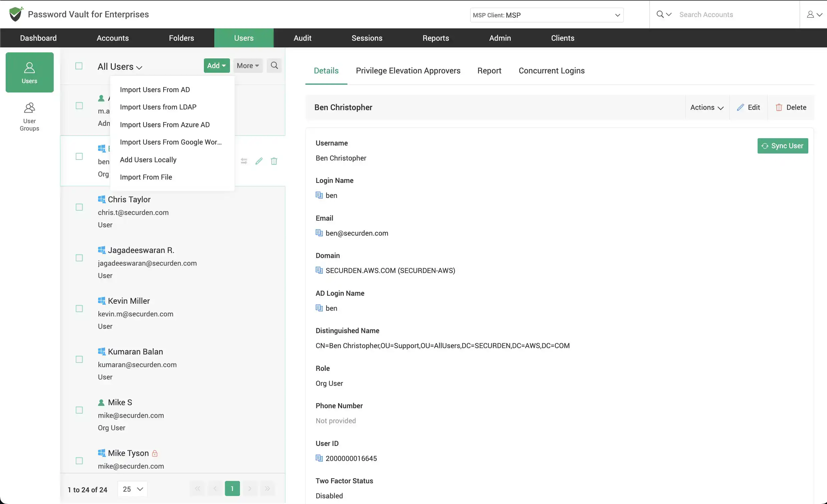Copy the AD Login Name icon

[x=319, y=308]
